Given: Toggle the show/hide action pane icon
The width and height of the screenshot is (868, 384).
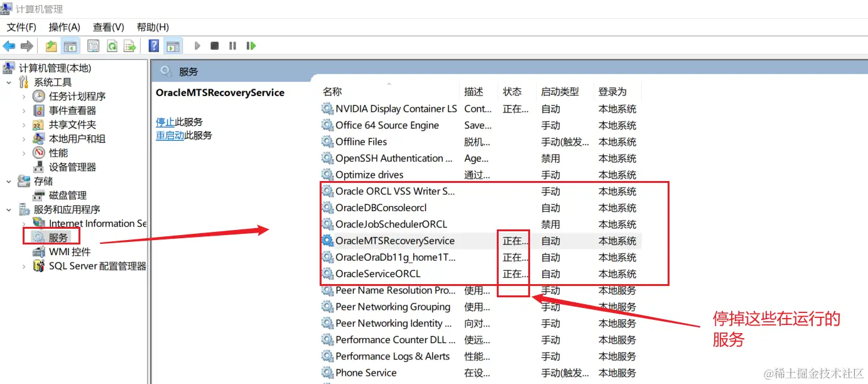Looking at the screenshot, I should point(173,46).
